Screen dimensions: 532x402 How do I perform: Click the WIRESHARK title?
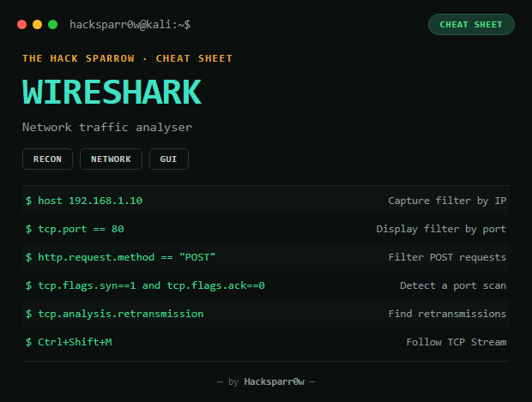click(112, 92)
